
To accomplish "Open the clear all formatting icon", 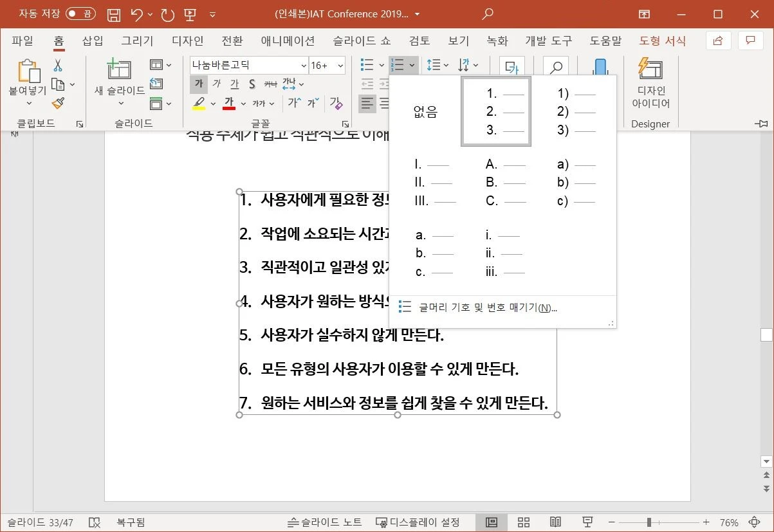I will (336, 103).
